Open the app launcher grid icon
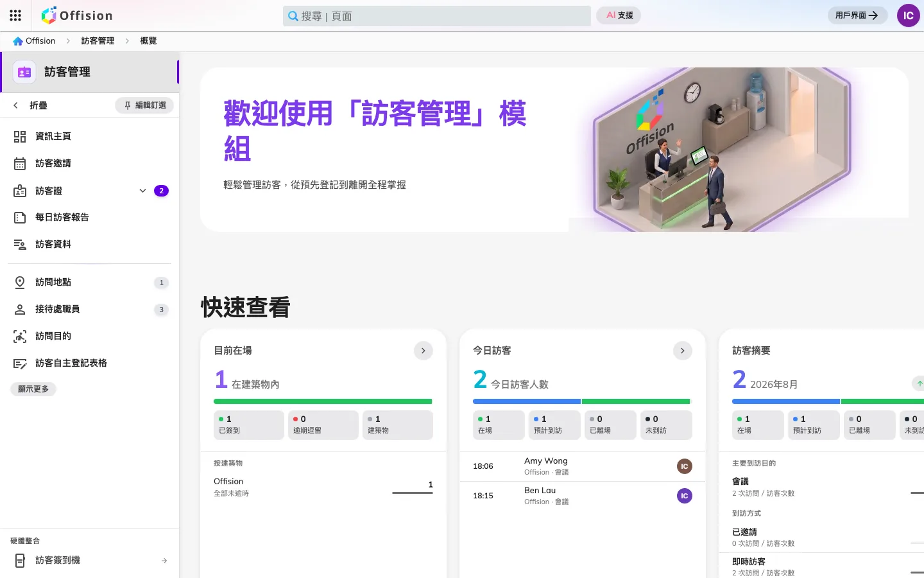The image size is (924, 578). 15,15
